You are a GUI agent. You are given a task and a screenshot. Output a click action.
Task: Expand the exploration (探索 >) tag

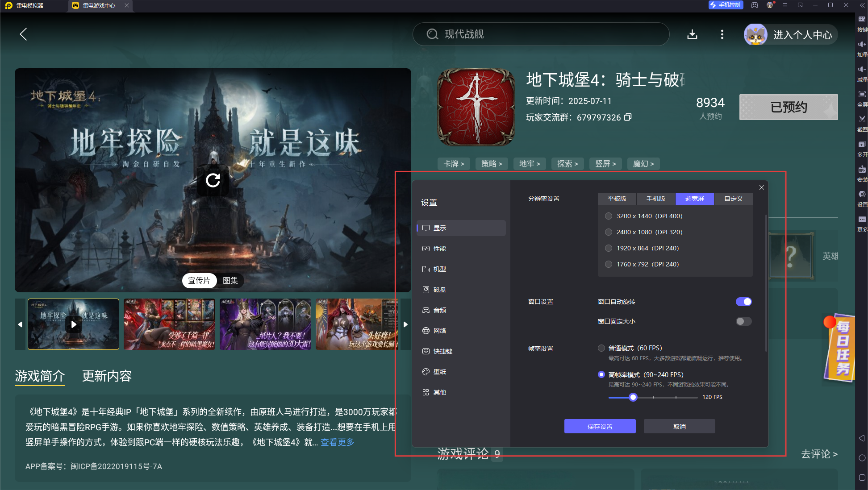pos(568,164)
